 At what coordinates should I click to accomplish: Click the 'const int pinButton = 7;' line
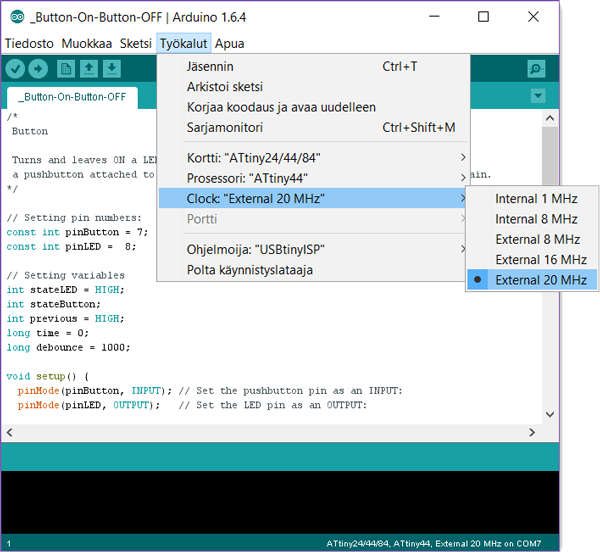[x=77, y=232]
